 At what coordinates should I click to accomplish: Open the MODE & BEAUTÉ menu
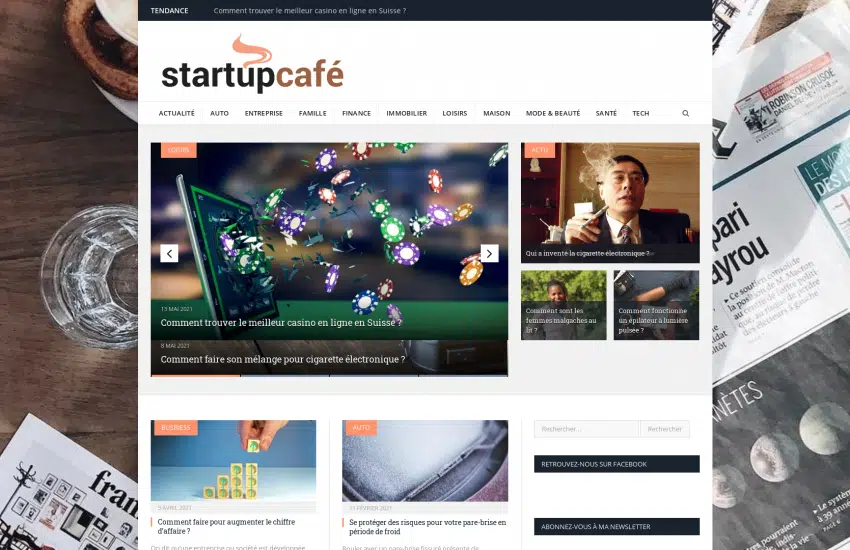(553, 113)
